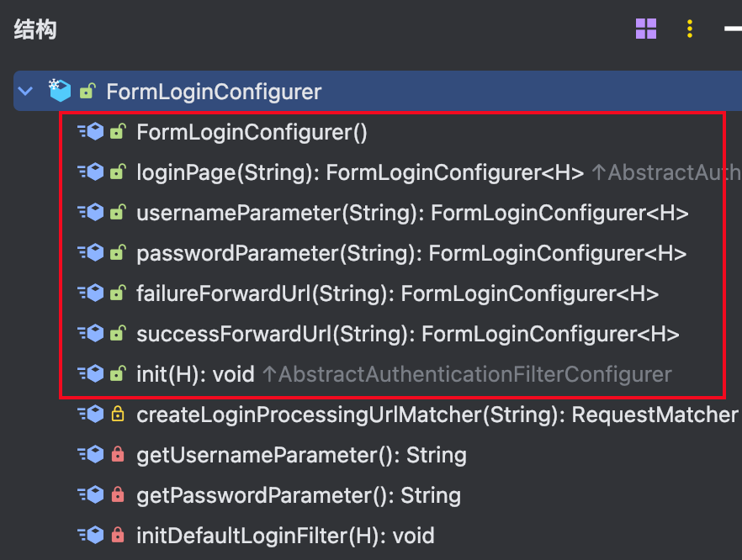This screenshot has height=560, width=742.
Task: Click the yellow protected lock on createLoginProcessingUrlMatcher
Action: (118, 414)
